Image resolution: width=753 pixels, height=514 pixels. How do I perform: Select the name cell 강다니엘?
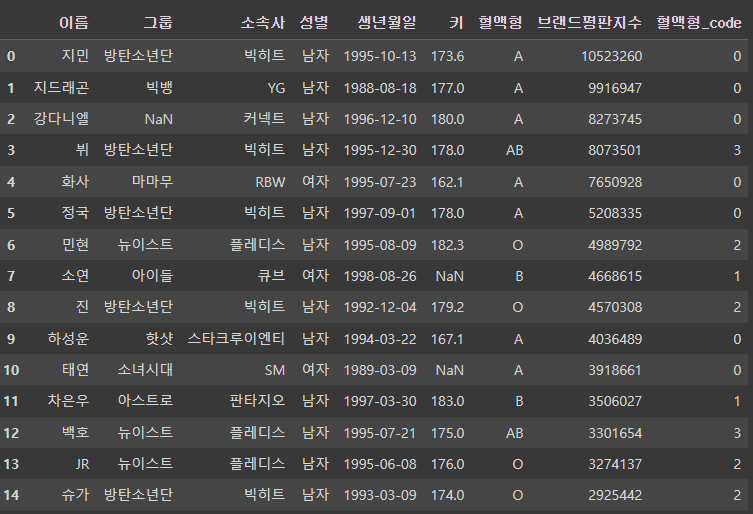[x=61, y=119]
